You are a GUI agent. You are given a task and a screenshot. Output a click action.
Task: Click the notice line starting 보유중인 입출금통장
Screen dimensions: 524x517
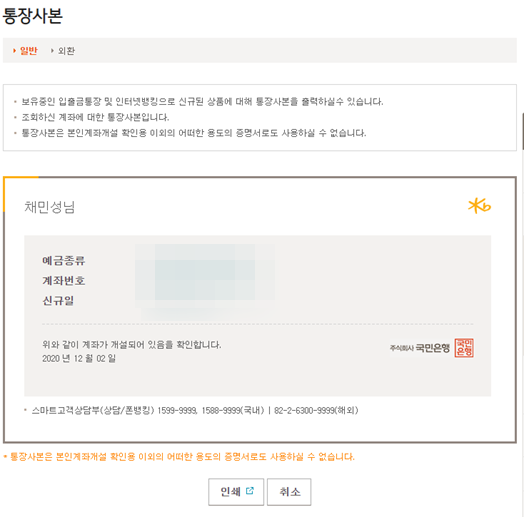[202, 101]
